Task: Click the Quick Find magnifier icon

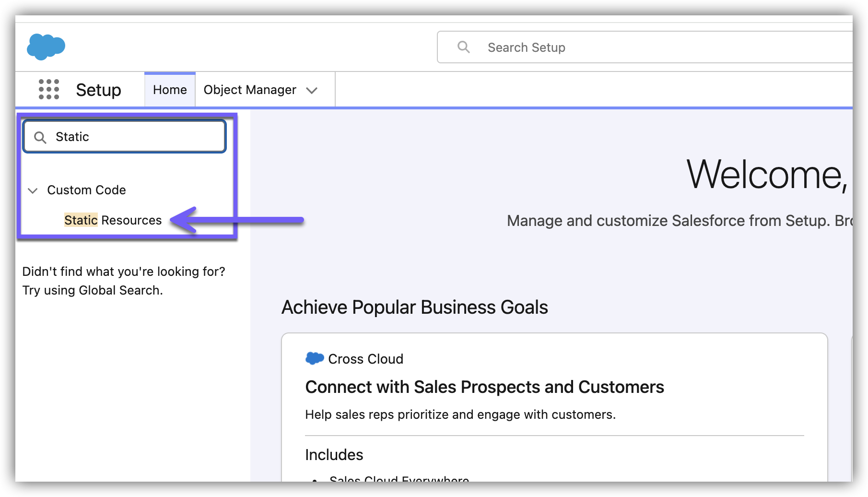Action: [40, 138]
